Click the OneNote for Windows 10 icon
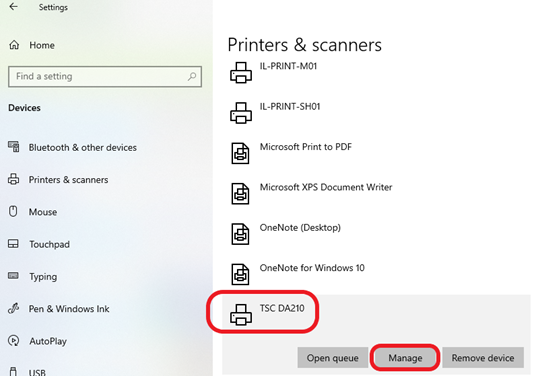This screenshot has height=376, width=538. (x=240, y=274)
